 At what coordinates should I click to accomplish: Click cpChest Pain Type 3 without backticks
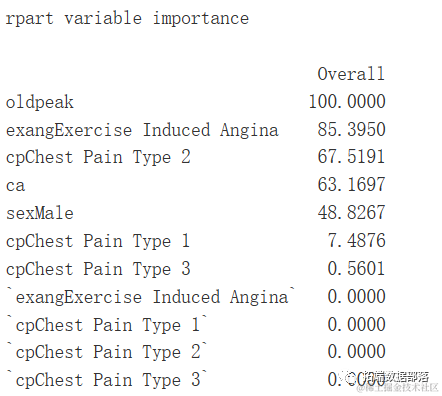coord(98,269)
